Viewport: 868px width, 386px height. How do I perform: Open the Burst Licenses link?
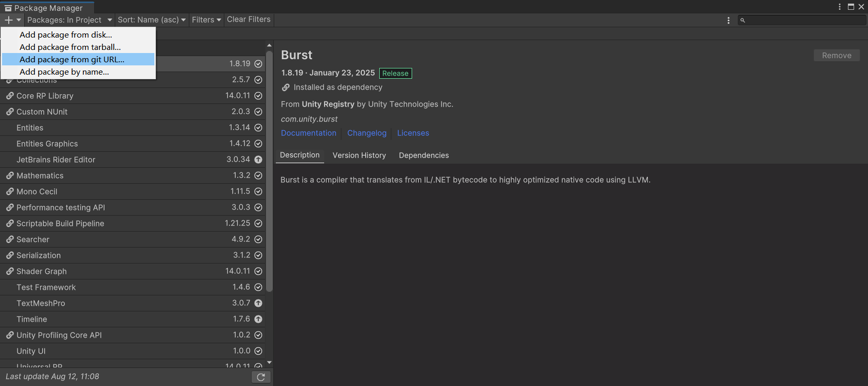pyautogui.click(x=413, y=133)
